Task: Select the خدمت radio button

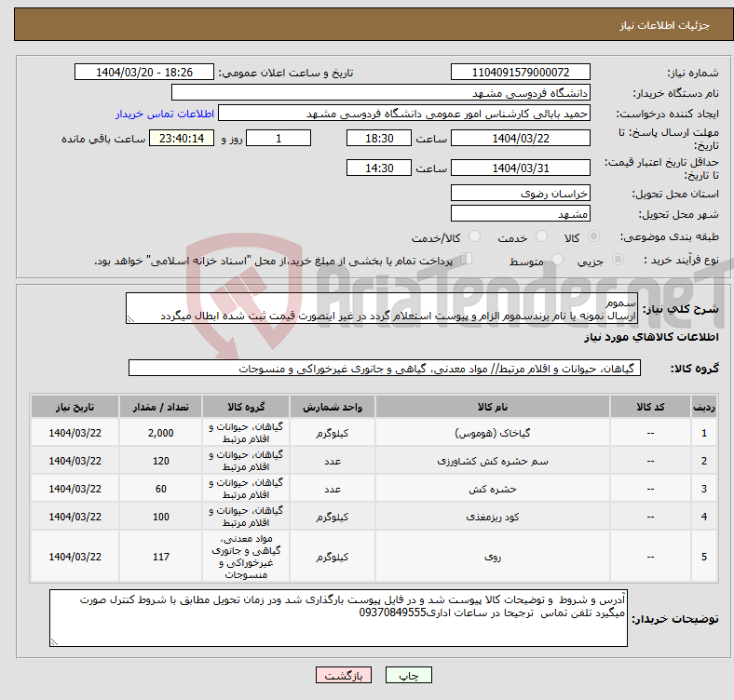Action: (541, 236)
